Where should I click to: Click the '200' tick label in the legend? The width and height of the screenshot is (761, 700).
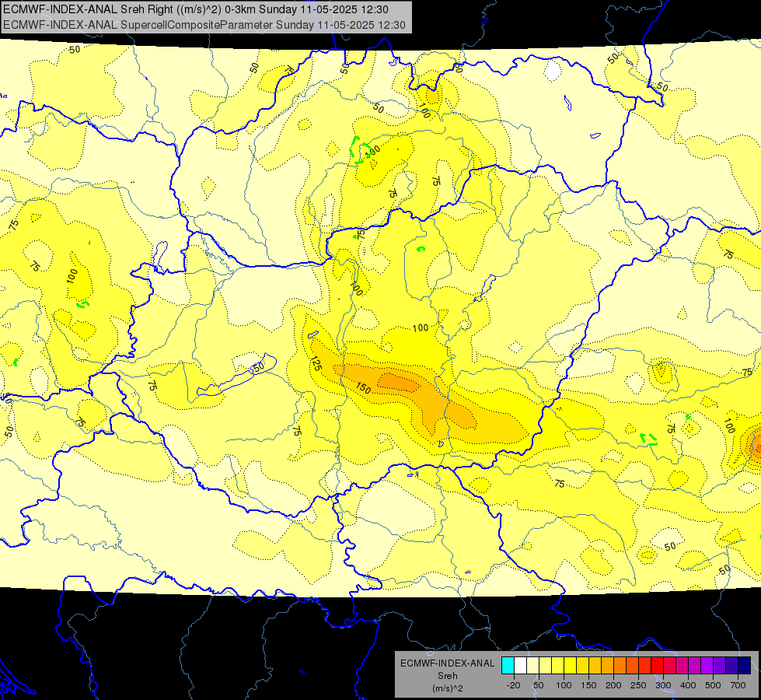[613, 685]
